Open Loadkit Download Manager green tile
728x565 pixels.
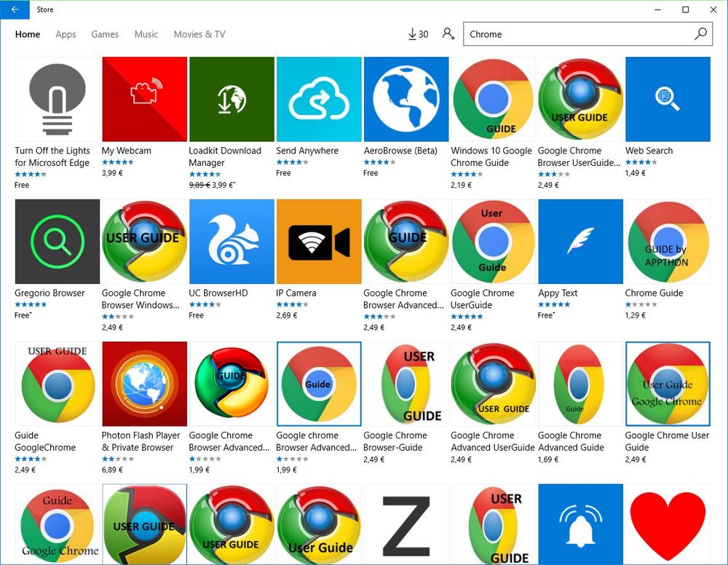pyautogui.click(x=232, y=99)
